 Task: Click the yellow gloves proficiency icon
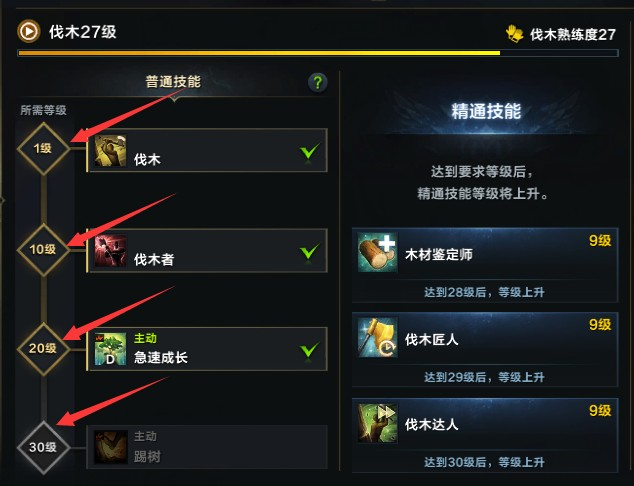point(514,34)
